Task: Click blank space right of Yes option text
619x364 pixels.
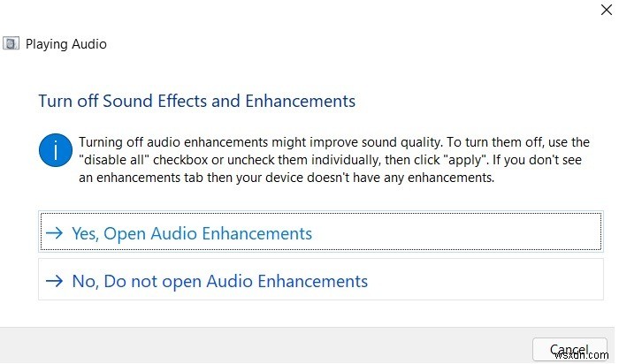Action: click(x=460, y=234)
